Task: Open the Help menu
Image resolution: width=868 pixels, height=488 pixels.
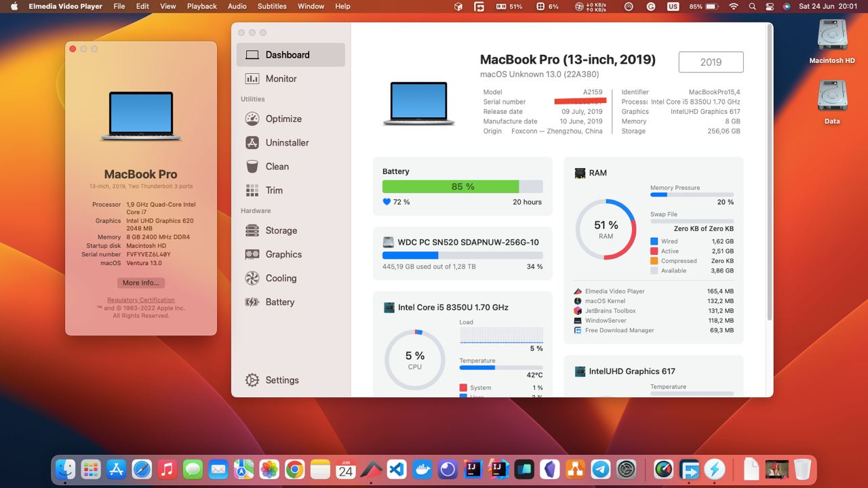Action: [343, 6]
